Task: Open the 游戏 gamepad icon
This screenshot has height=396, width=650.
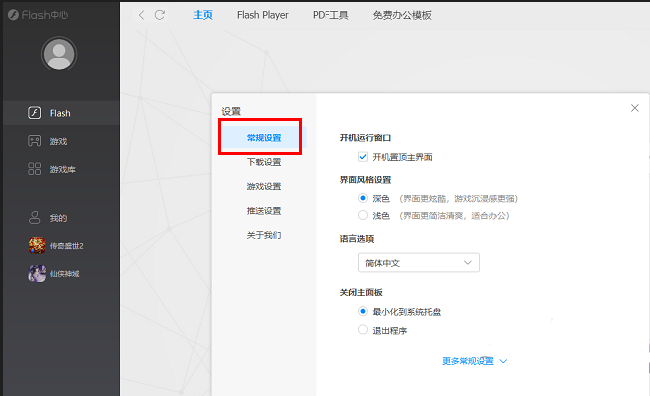Action: pyautogui.click(x=34, y=141)
